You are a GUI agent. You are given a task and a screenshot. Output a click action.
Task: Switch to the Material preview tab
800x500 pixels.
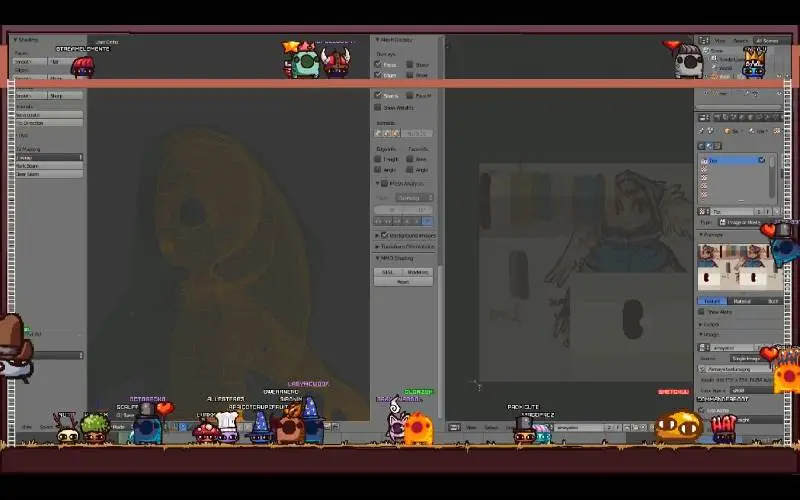pos(743,300)
